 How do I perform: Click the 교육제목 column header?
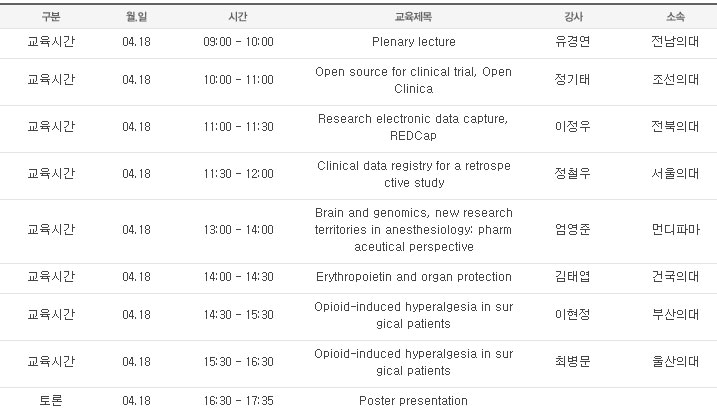[413, 17]
